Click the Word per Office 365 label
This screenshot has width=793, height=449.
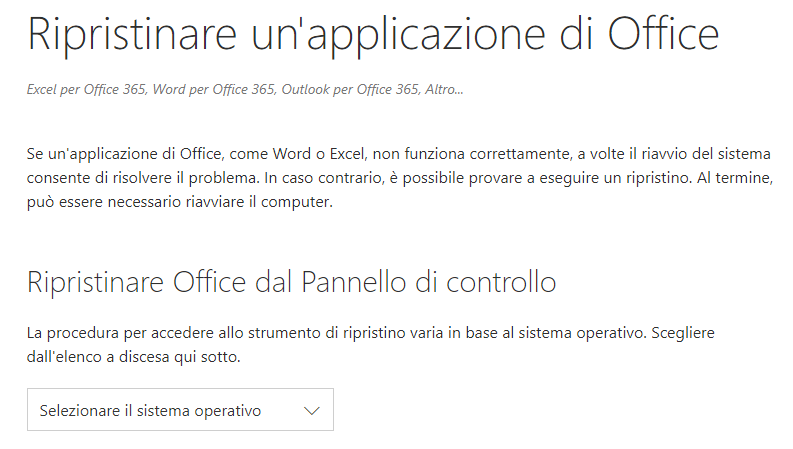[x=214, y=89]
